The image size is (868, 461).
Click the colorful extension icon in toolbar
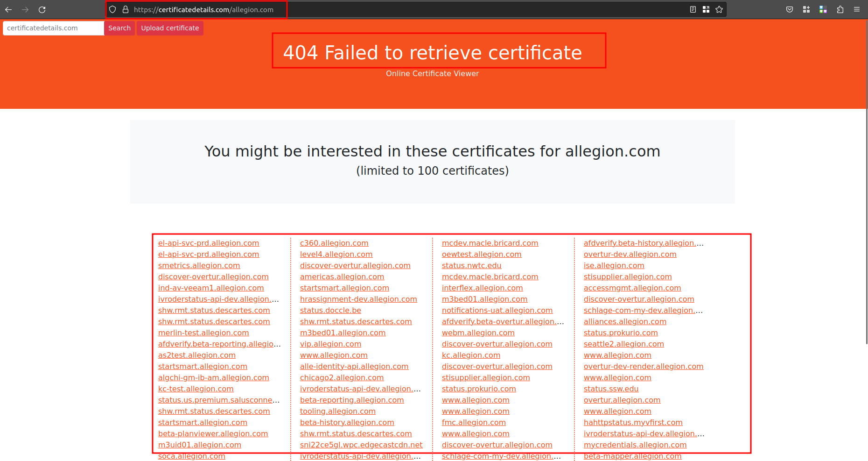click(x=823, y=9)
